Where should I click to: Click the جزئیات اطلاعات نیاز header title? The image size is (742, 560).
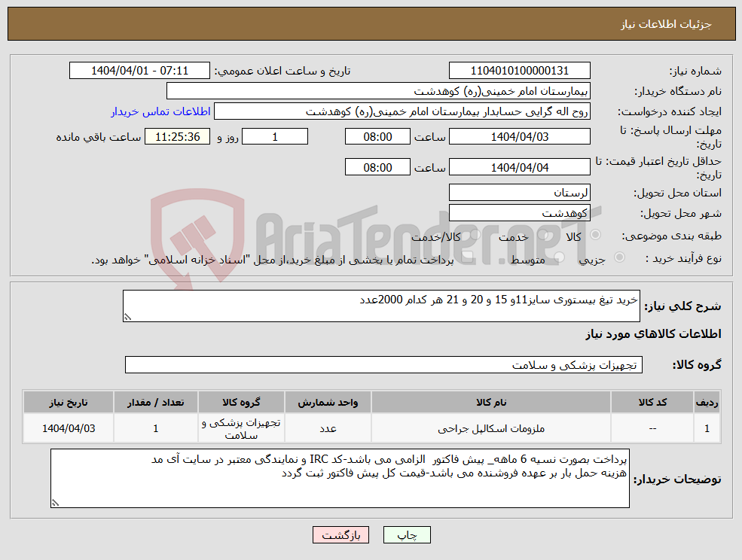666,24
